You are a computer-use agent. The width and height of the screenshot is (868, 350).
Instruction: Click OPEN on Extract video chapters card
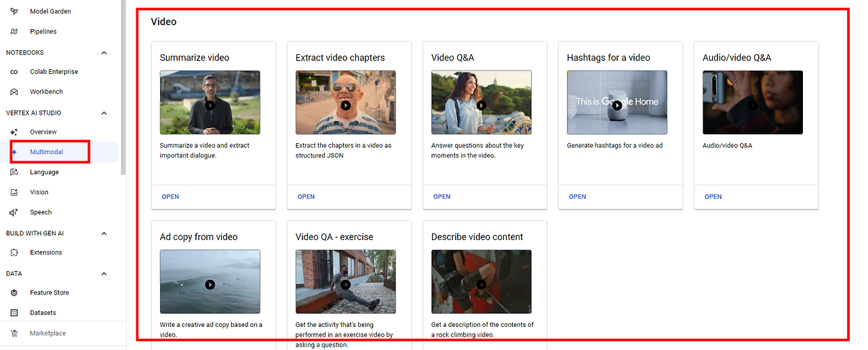306,197
